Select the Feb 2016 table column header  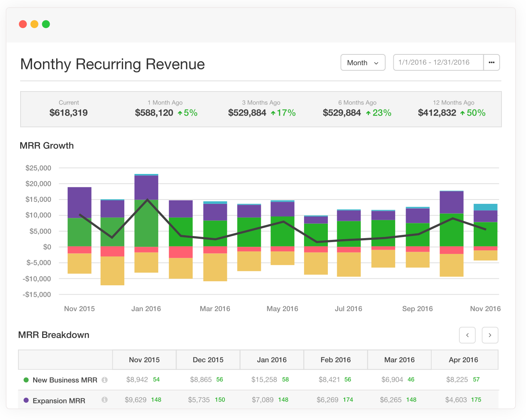coord(336,360)
